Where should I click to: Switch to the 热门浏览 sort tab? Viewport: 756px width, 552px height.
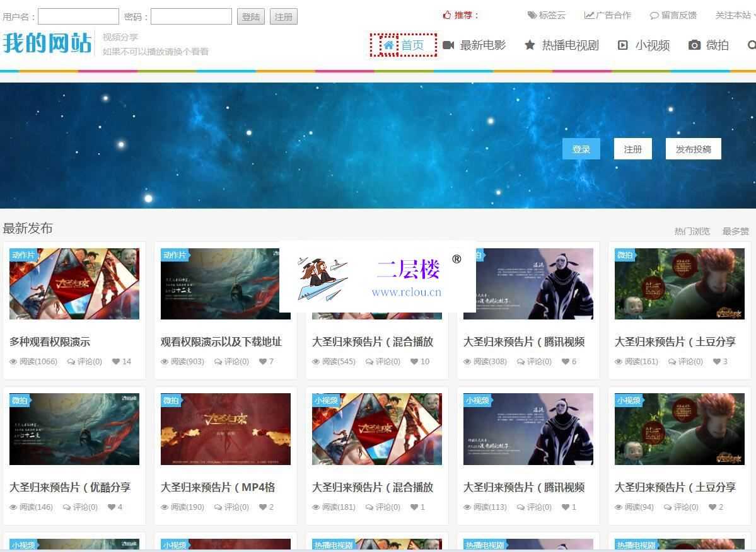point(692,231)
